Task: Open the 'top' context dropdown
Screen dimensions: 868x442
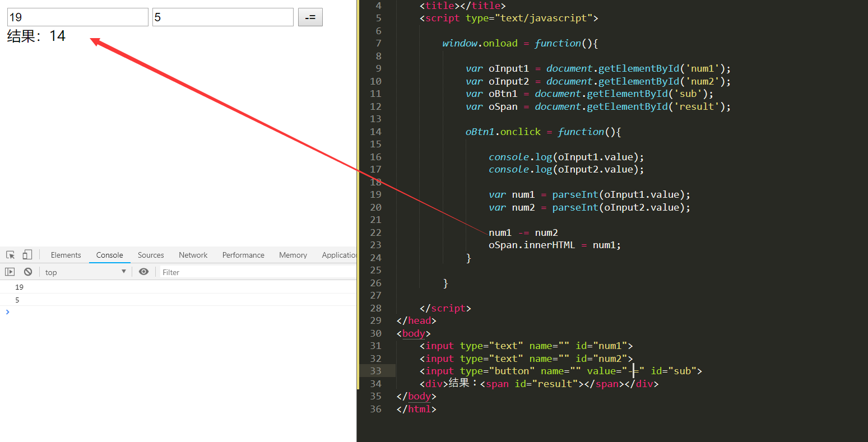Action: click(86, 272)
